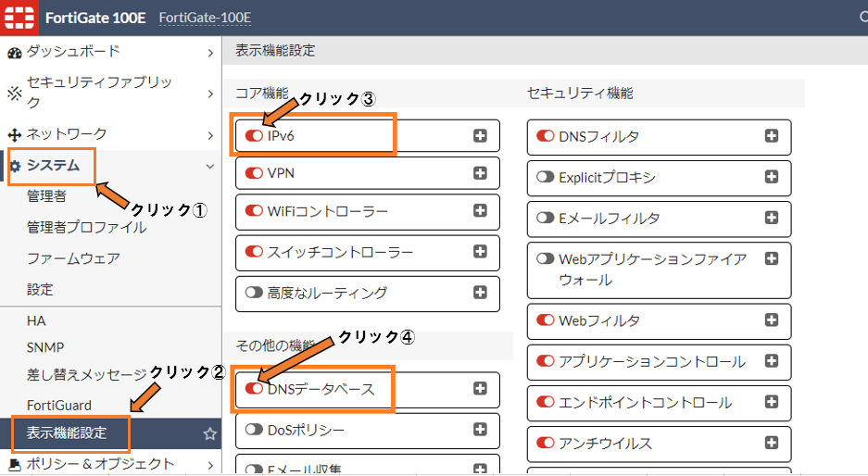Viewport: 868px width, 476px height.
Task: Click the Security Fabric icon
Action: [15, 94]
